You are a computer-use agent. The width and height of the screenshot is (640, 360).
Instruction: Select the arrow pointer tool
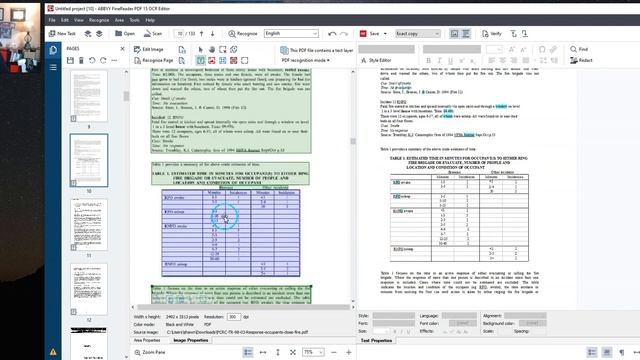[x=200, y=49]
